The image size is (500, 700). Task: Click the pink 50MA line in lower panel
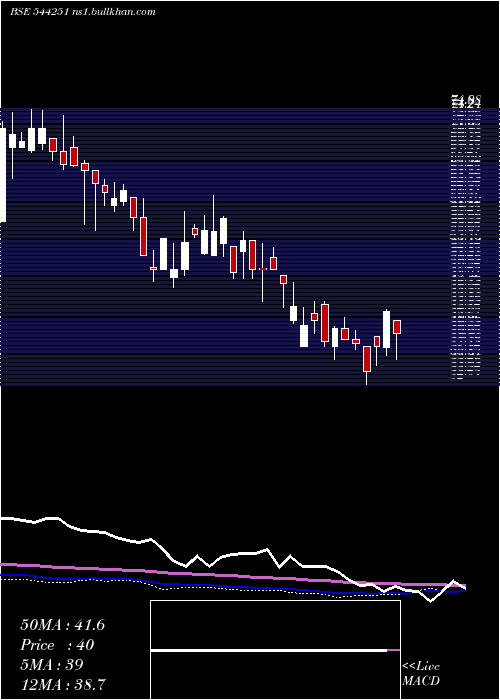tap(232, 575)
